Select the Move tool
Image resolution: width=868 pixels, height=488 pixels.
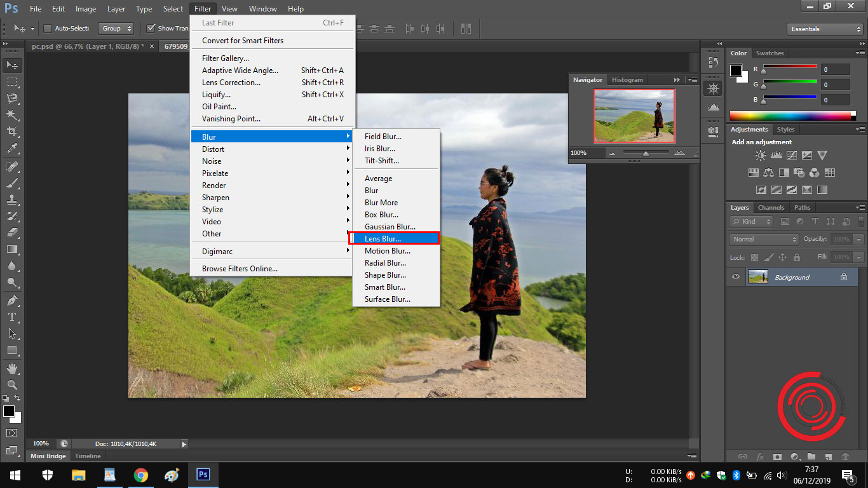[11, 65]
